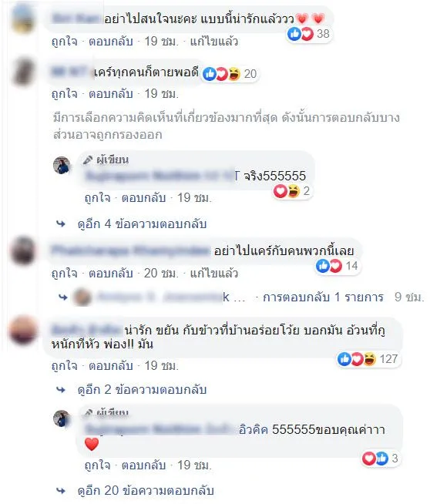
Task: Expand ดูอีก 20 ข้อความตอบกลับ replies
Action: tap(146, 490)
